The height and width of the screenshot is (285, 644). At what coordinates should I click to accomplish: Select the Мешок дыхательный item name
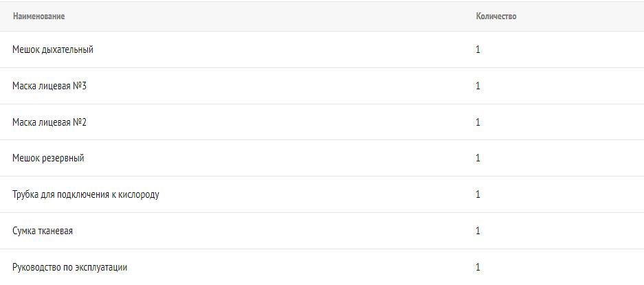coord(53,49)
